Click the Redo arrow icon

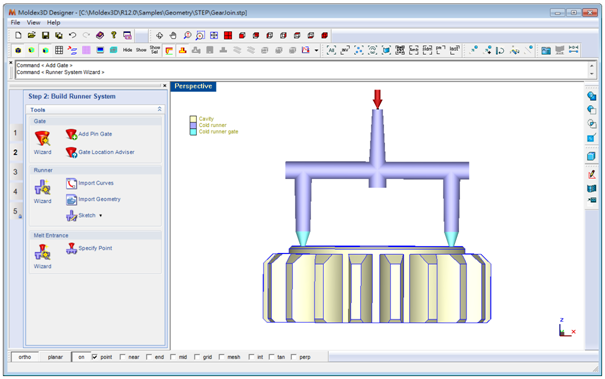(86, 36)
